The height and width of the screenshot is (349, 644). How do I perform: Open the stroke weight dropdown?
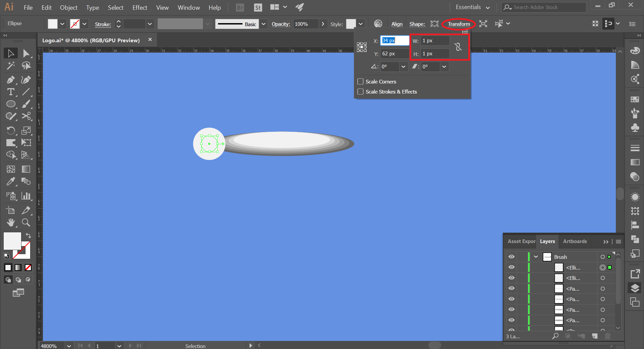(x=150, y=24)
